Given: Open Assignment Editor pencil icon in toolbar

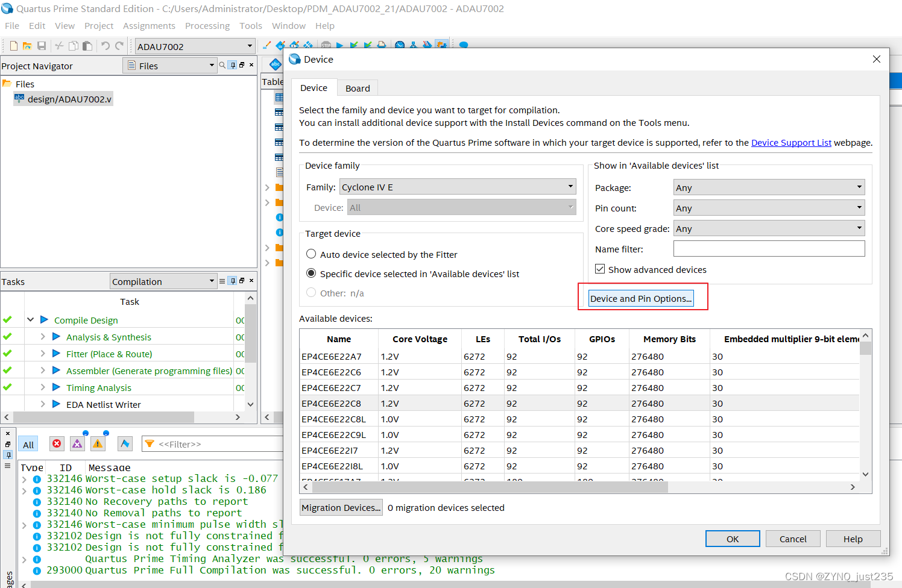Looking at the screenshot, I should [x=266, y=45].
